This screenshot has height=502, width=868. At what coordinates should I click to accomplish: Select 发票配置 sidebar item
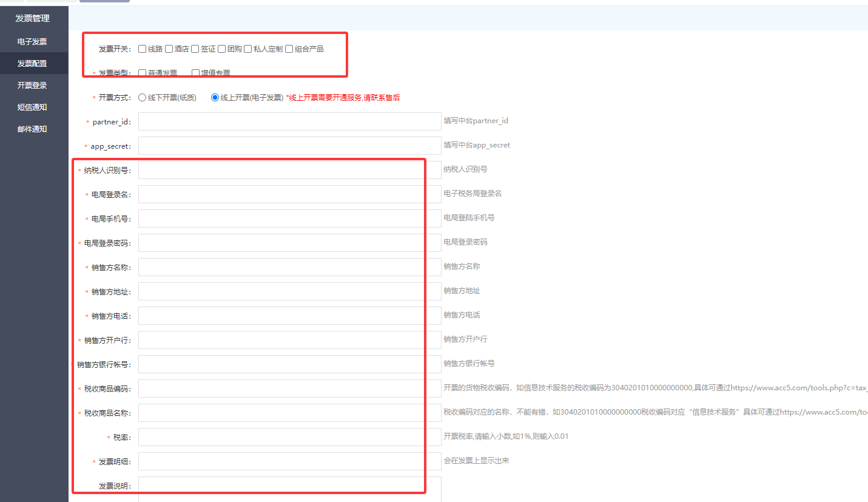[x=32, y=63]
